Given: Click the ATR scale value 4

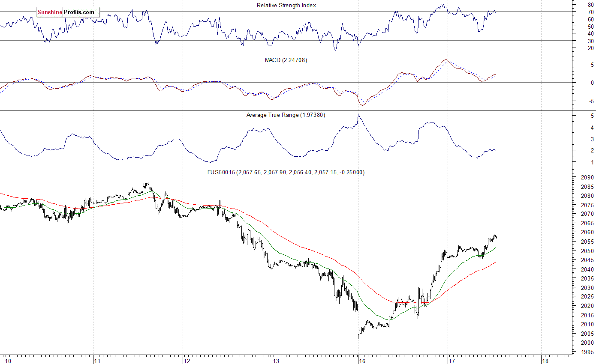Looking at the screenshot, I should click(x=592, y=128).
